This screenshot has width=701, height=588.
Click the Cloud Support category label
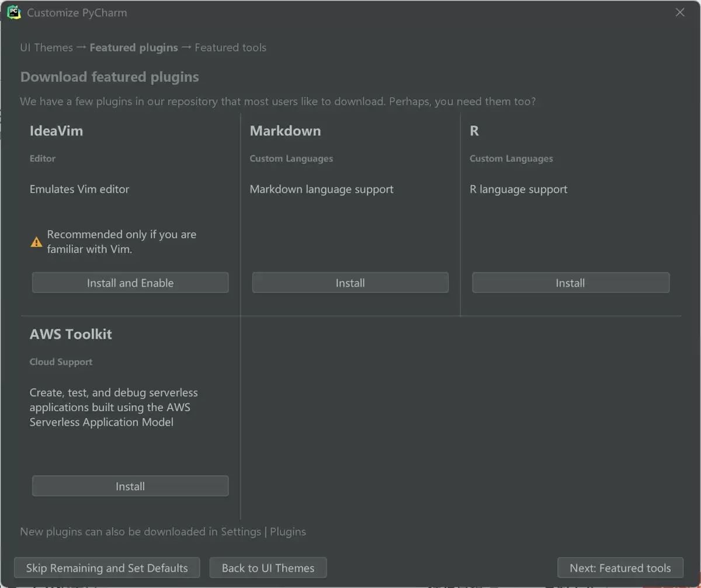[61, 362]
